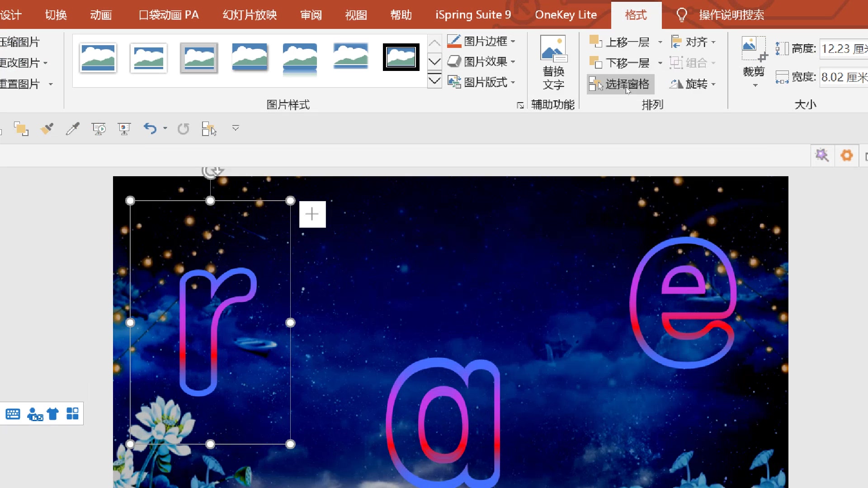Switch to 幻灯片放映 tab

(250, 15)
